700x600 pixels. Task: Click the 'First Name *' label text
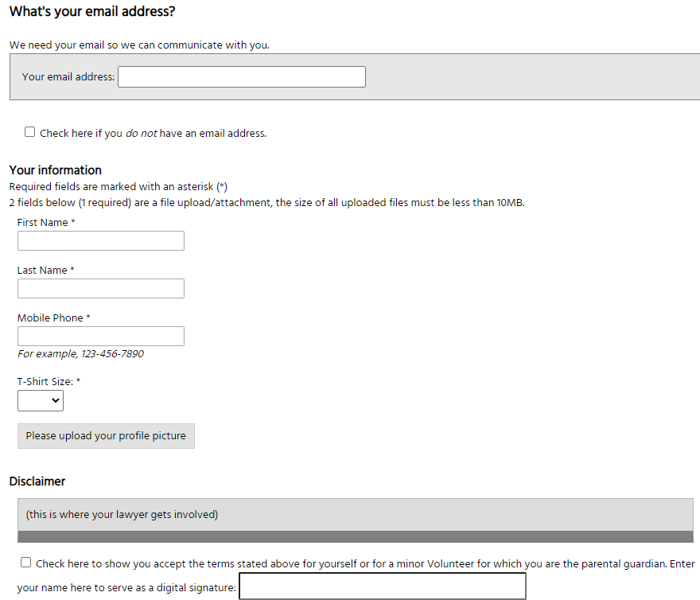(x=46, y=223)
